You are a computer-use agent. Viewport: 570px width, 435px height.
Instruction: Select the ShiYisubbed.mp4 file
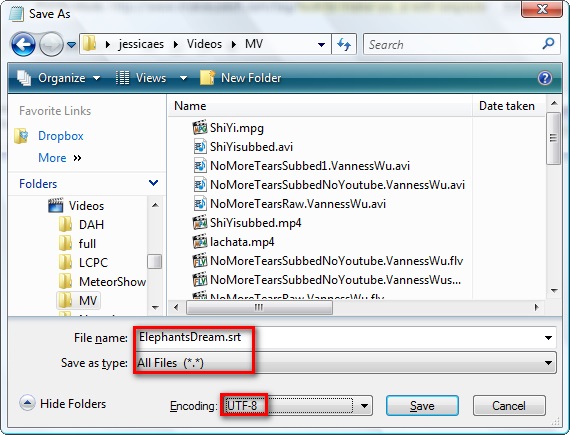(256, 222)
